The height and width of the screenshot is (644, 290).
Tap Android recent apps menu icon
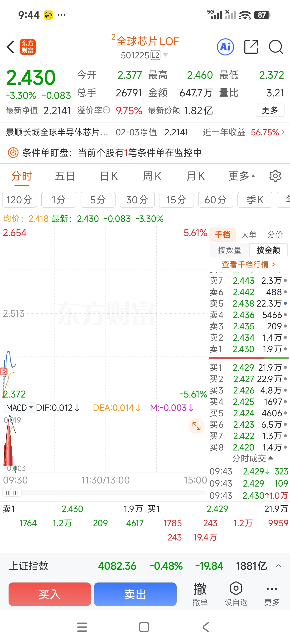[x=82, y=627]
